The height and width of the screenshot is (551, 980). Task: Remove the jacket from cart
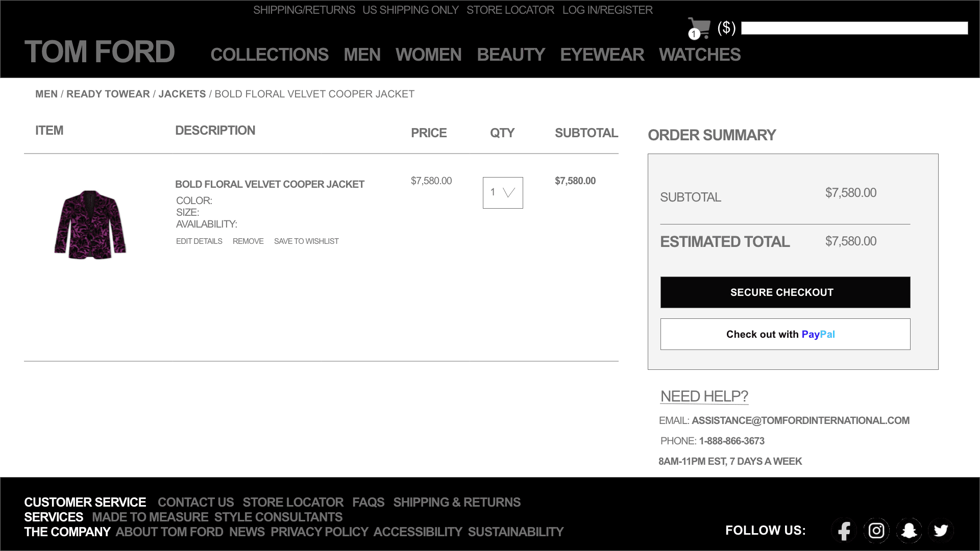[248, 241]
